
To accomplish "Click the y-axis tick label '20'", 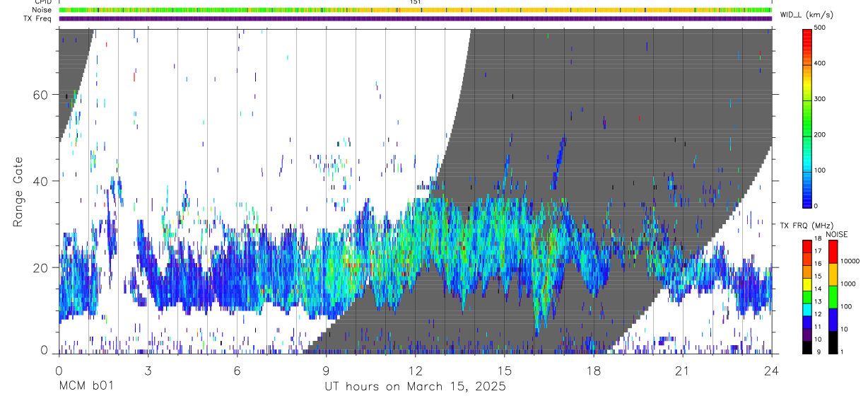I will pyautogui.click(x=41, y=267).
